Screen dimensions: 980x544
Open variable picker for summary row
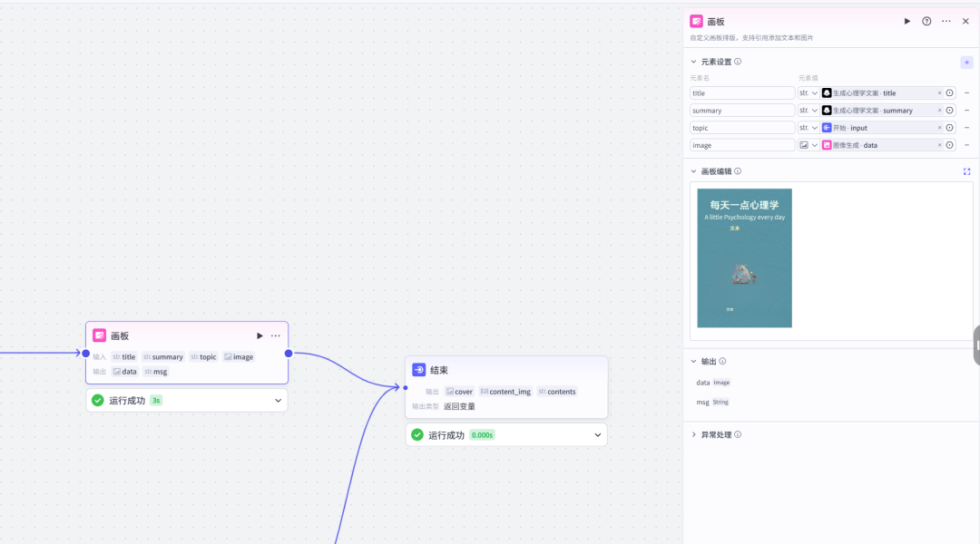coord(949,111)
